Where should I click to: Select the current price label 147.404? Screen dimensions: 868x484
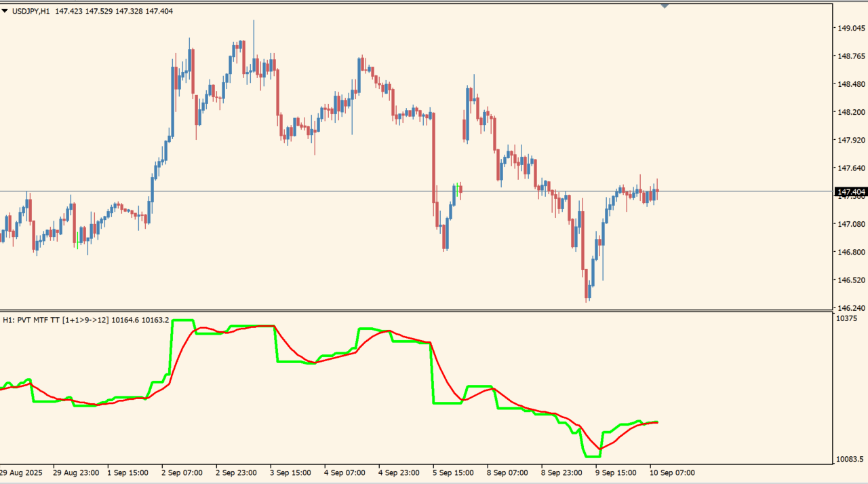click(x=851, y=192)
